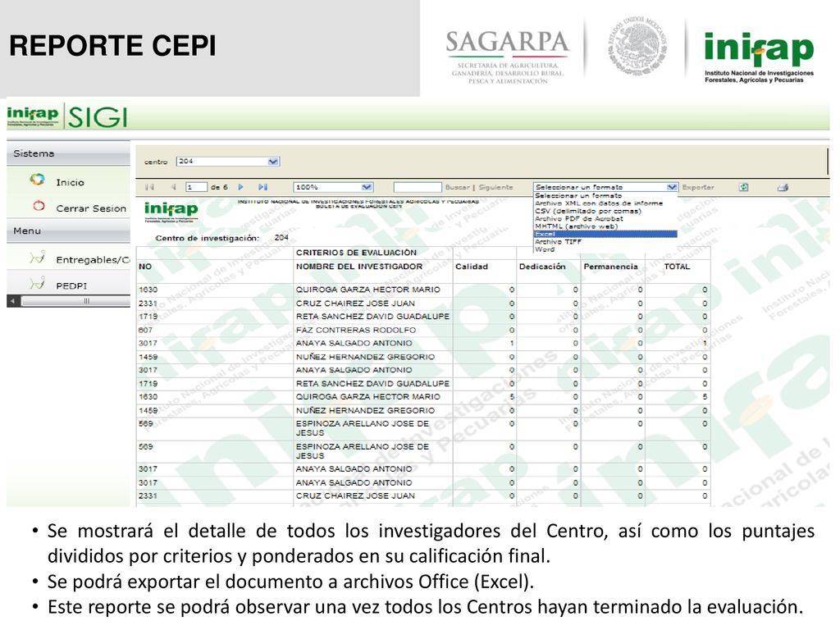This screenshot has width=840, height=630.
Task: Go to next report page
Action: tap(240, 187)
